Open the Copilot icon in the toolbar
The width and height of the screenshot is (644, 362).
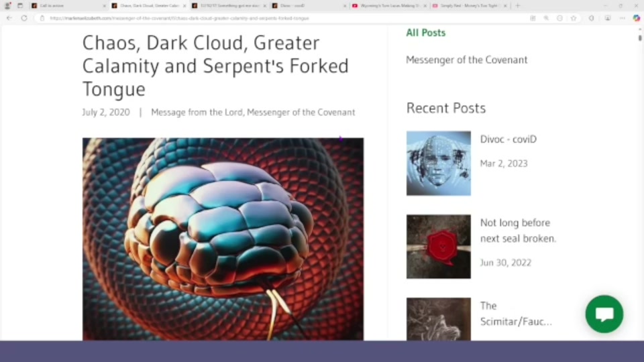point(636,18)
